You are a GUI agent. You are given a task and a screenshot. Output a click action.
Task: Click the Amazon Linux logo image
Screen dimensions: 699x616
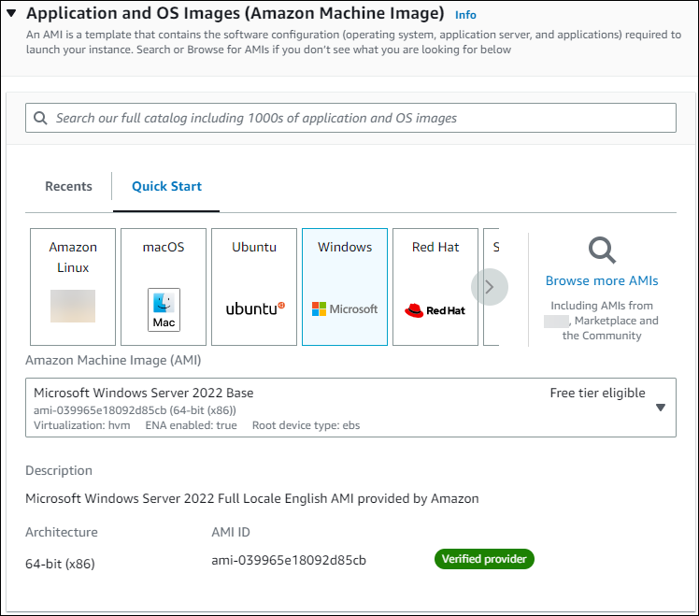[73, 307]
